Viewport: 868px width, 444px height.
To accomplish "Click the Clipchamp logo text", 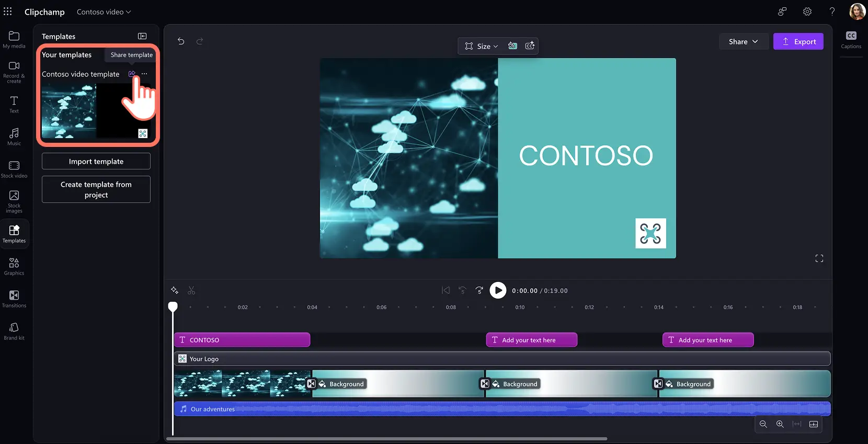I will point(44,12).
